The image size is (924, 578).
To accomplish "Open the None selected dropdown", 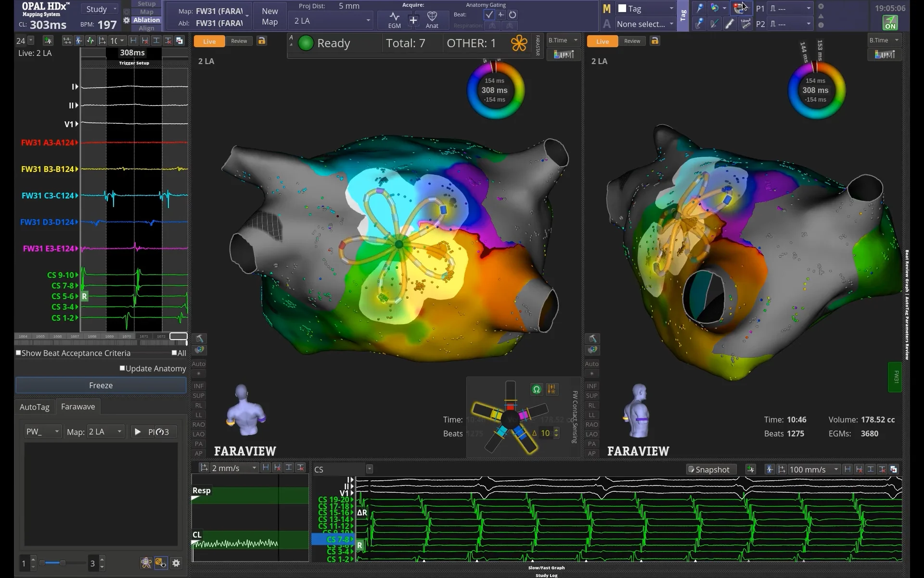I will [646, 24].
